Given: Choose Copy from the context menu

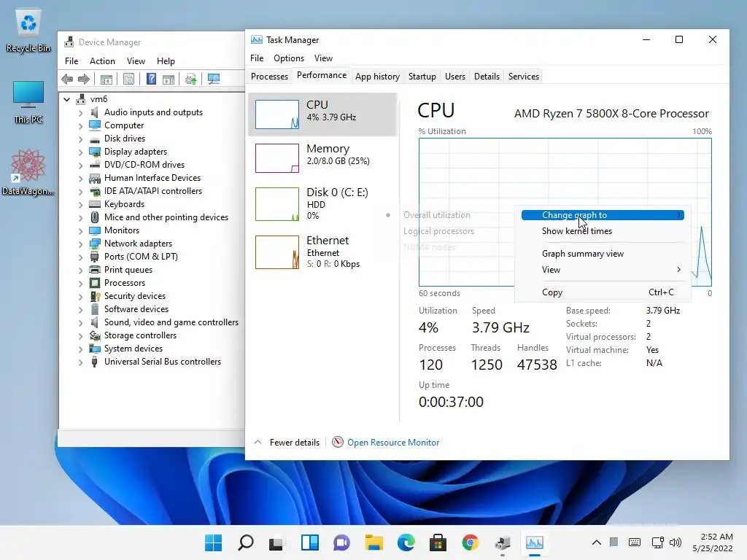Looking at the screenshot, I should click(x=603, y=292).
